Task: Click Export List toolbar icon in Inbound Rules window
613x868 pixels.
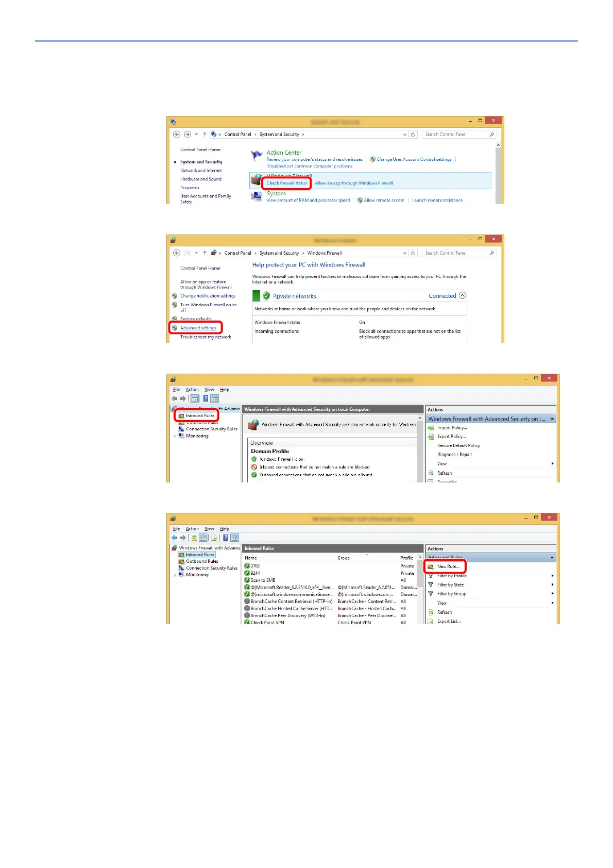Action: 214,538
